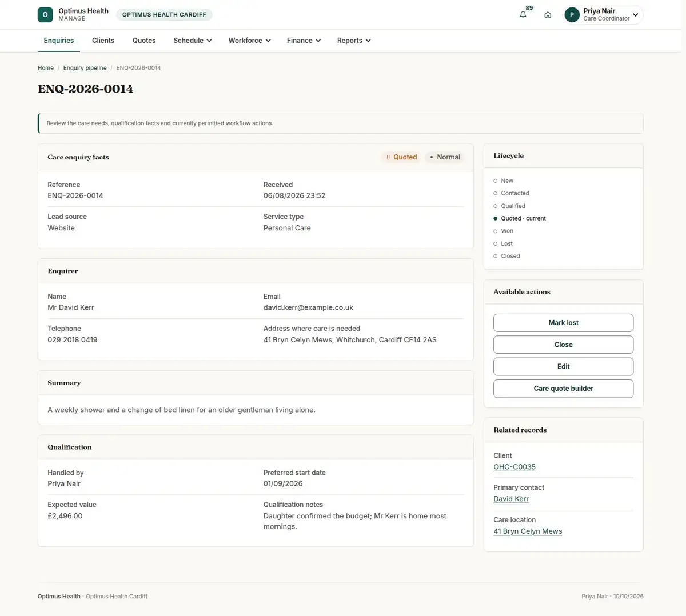Open primary contact David Kerr
This screenshot has height=616, width=686.
click(x=511, y=499)
